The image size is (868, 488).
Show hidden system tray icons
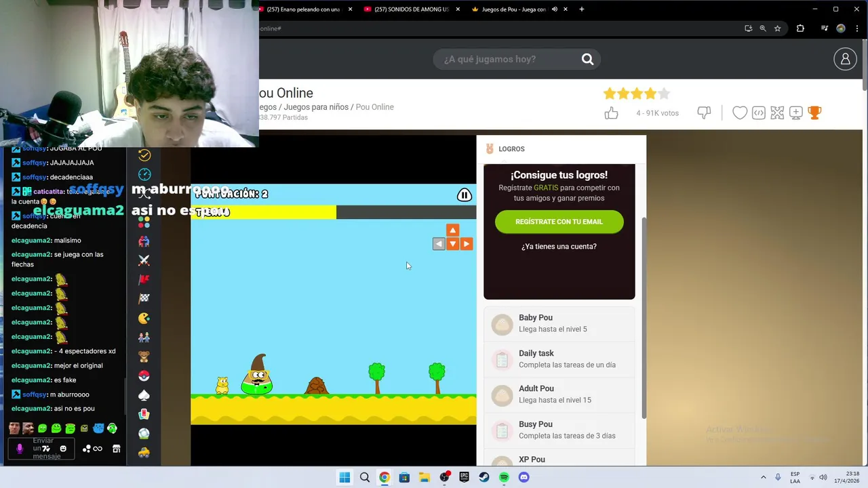click(763, 477)
